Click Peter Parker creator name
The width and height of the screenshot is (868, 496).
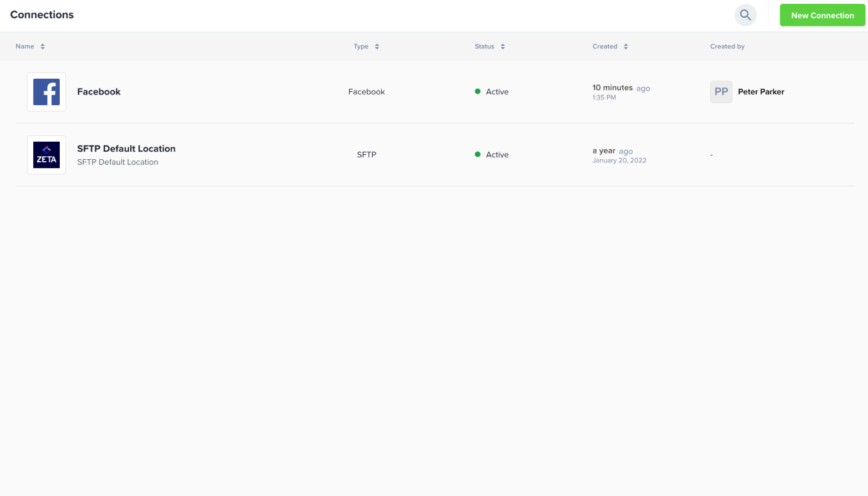pyautogui.click(x=760, y=92)
